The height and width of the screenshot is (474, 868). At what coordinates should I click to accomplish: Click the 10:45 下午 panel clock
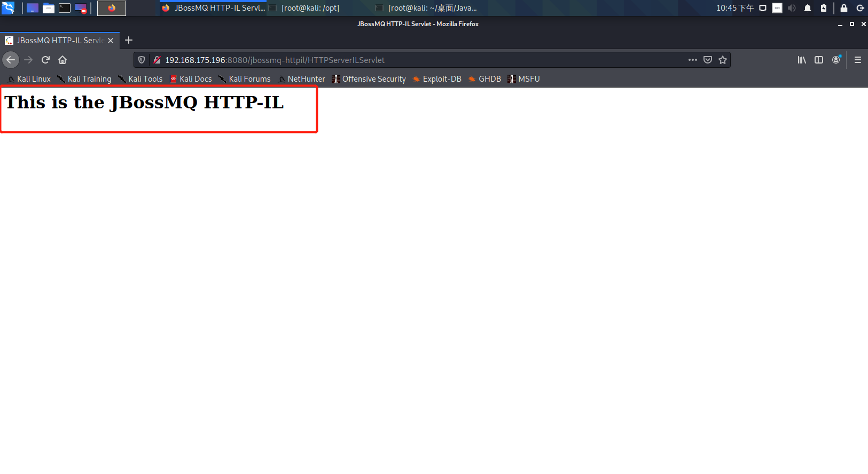tap(735, 8)
